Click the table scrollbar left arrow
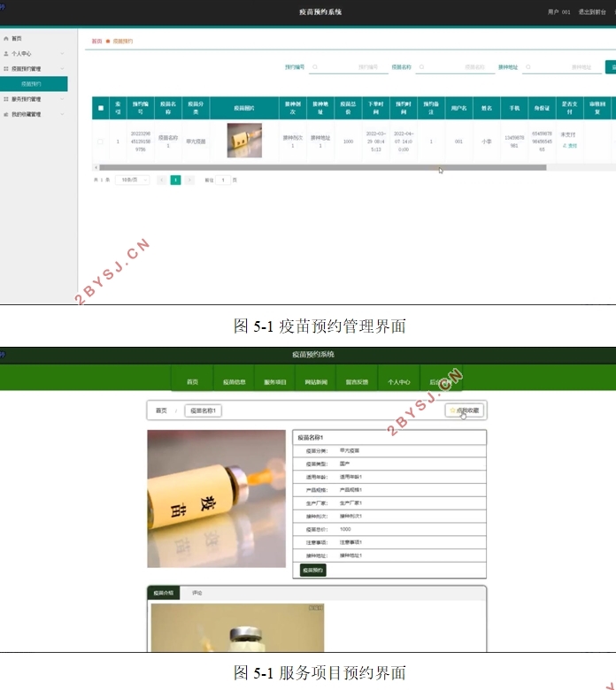 [96, 168]
